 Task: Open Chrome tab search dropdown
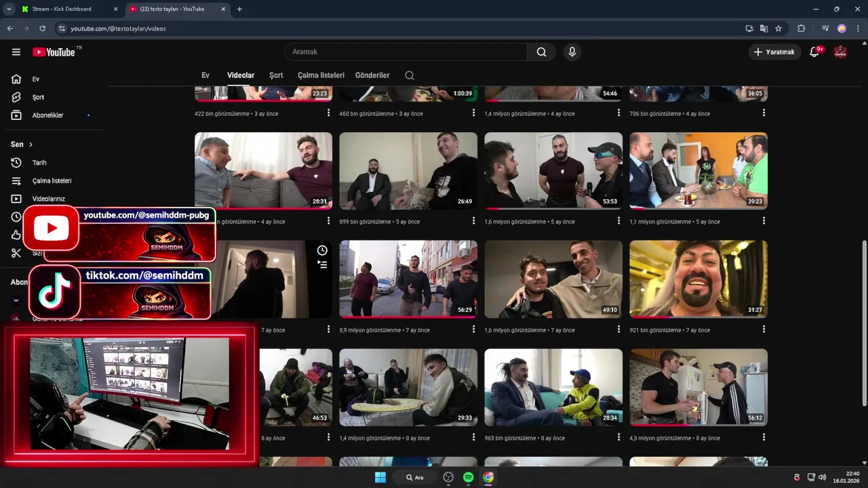(x=9, y=9)
